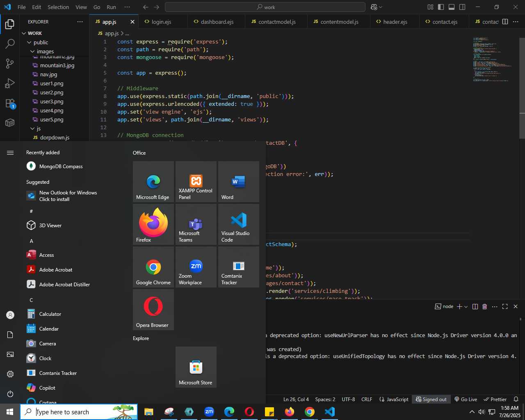Open new terminal with plus icon
Image resolution: width=525 pixels, height=420 pixels.
point(459,306)
